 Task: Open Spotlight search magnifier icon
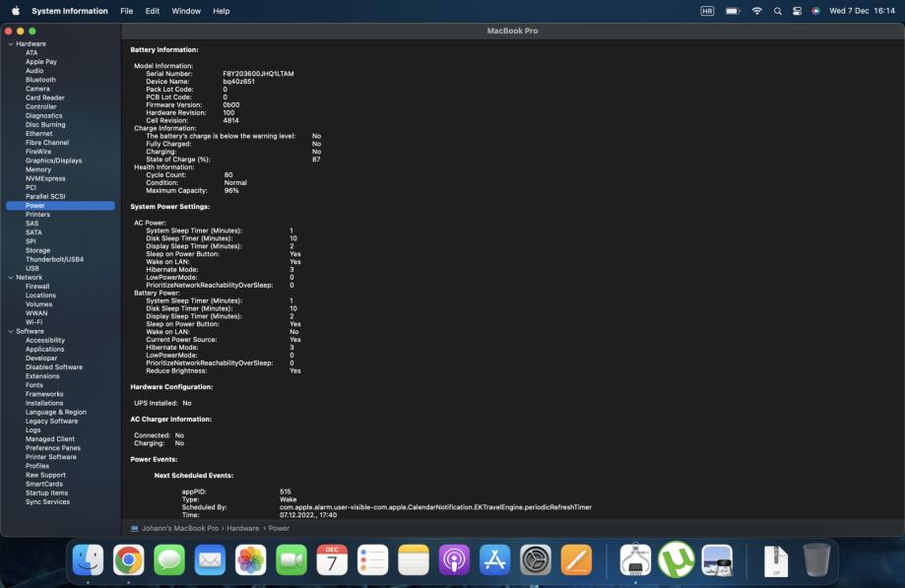(x=778, y=11)
